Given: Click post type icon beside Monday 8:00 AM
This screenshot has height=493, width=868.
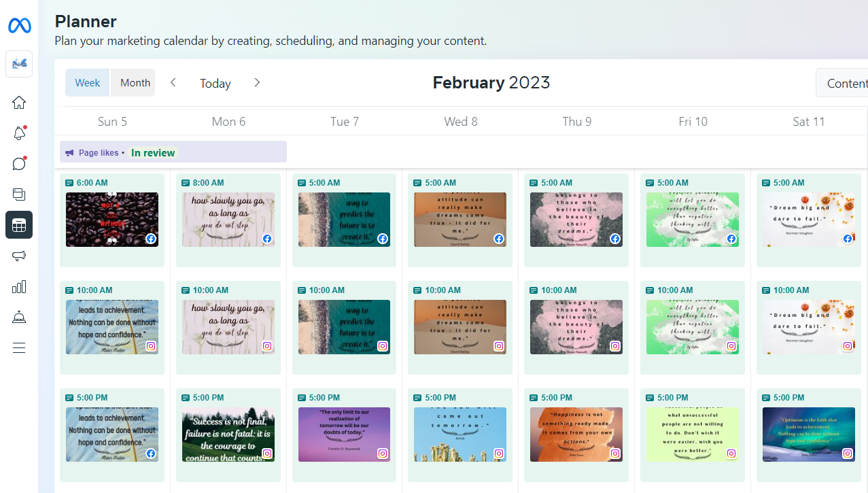Looking at the screenshot, I should (186, 183).
